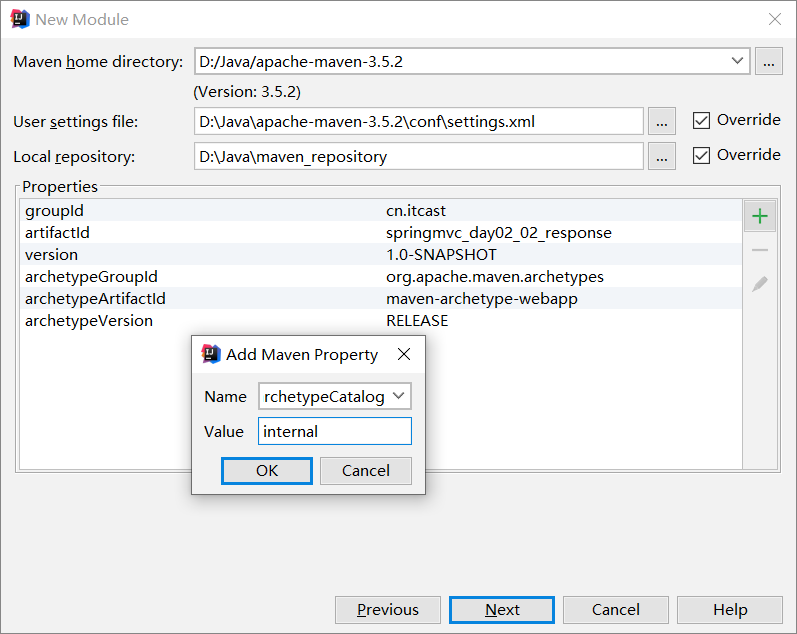Click the green plus add property icon

tap(760, 217)
